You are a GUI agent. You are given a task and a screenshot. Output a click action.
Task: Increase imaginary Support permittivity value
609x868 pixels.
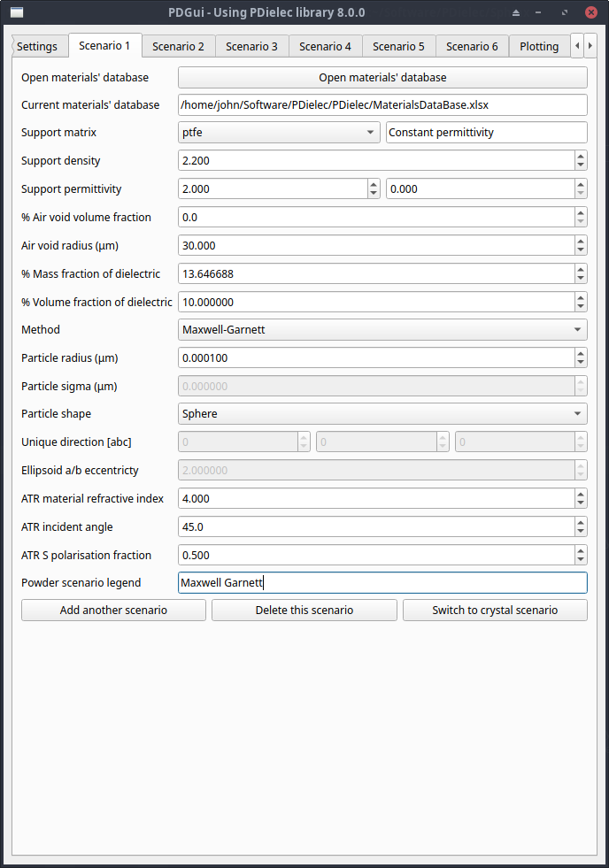(581, 184)
